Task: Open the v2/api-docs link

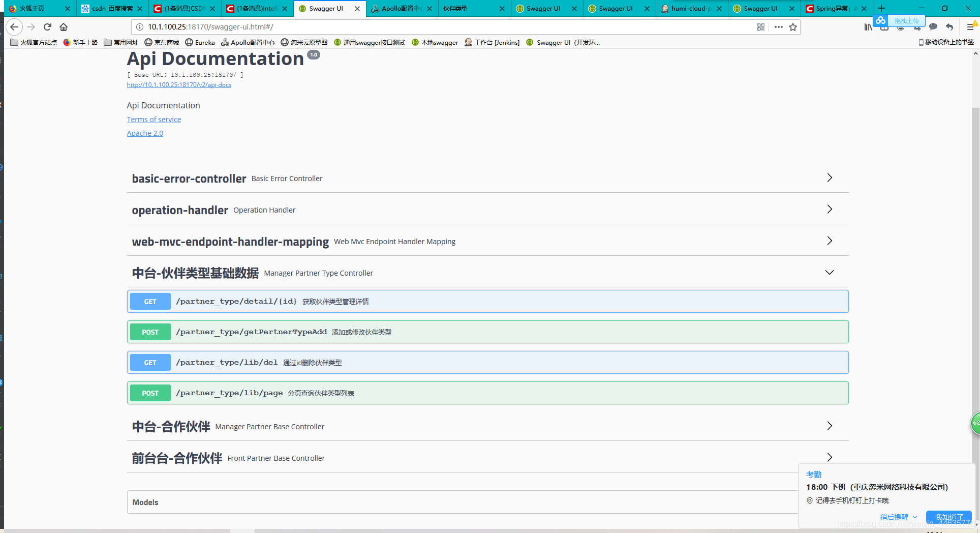Action: (x=179, y=85)
